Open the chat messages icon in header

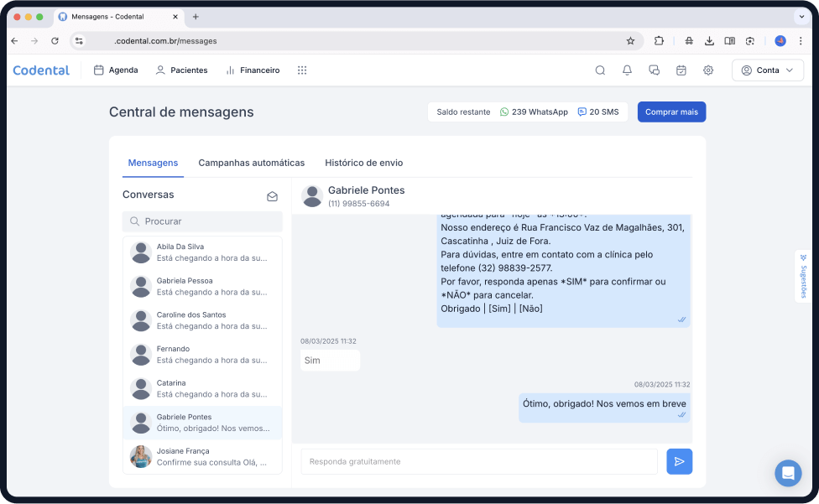click(x=654, y=70)
